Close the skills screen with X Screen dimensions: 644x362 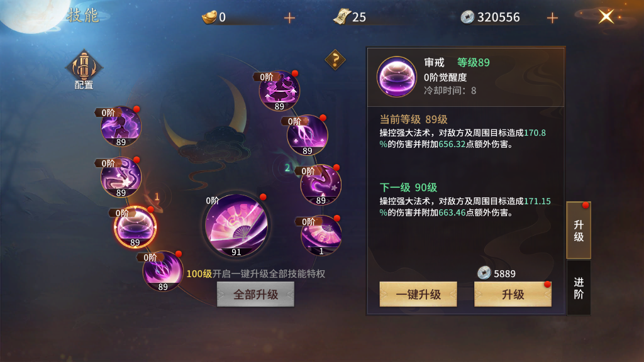coord(606,17)
